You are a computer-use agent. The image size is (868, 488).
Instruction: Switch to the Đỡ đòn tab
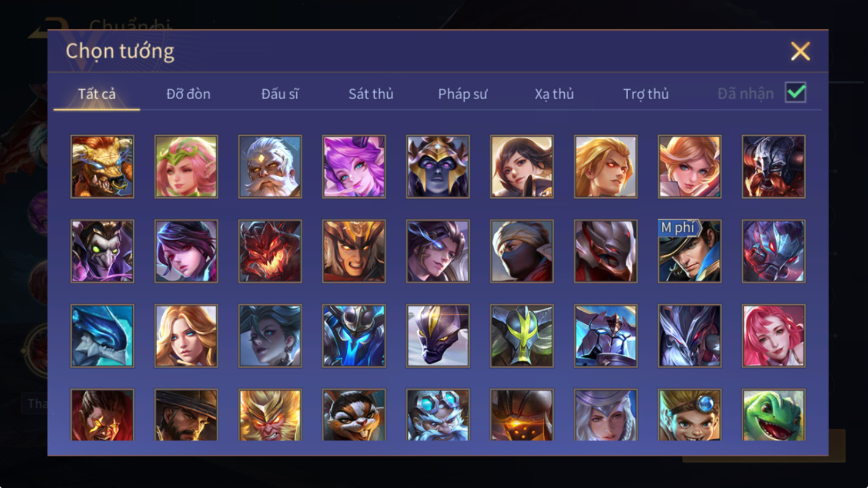(188, 94)
